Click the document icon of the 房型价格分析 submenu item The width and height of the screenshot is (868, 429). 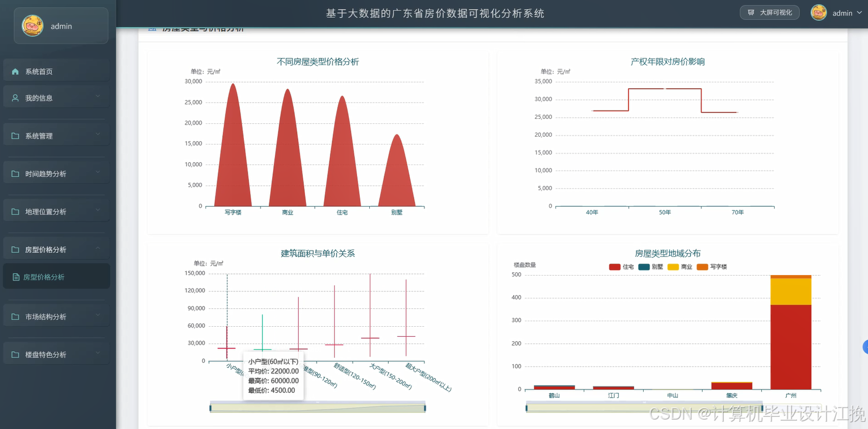point(16,277)
